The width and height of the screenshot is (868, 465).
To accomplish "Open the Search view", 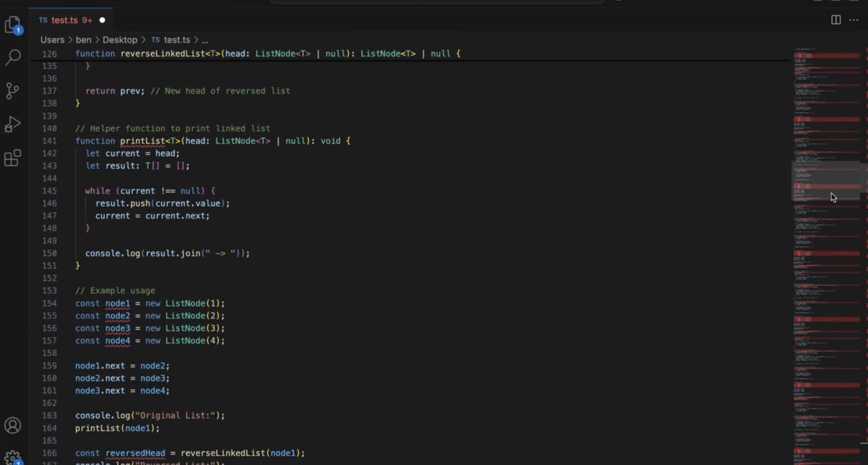I will click(x=13, y=58).
